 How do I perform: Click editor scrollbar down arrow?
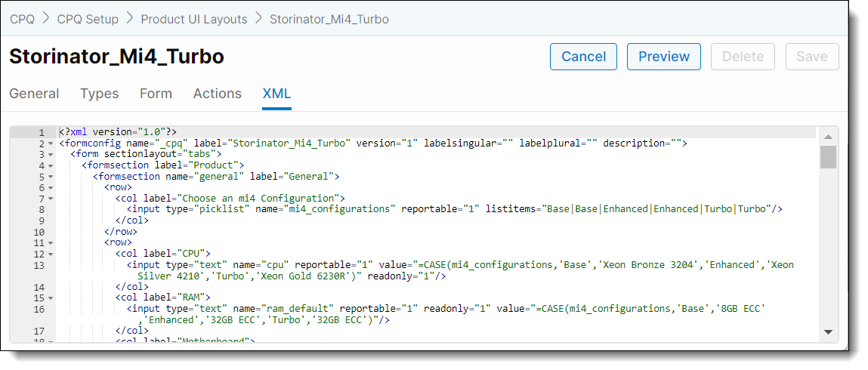click(828, 331)
